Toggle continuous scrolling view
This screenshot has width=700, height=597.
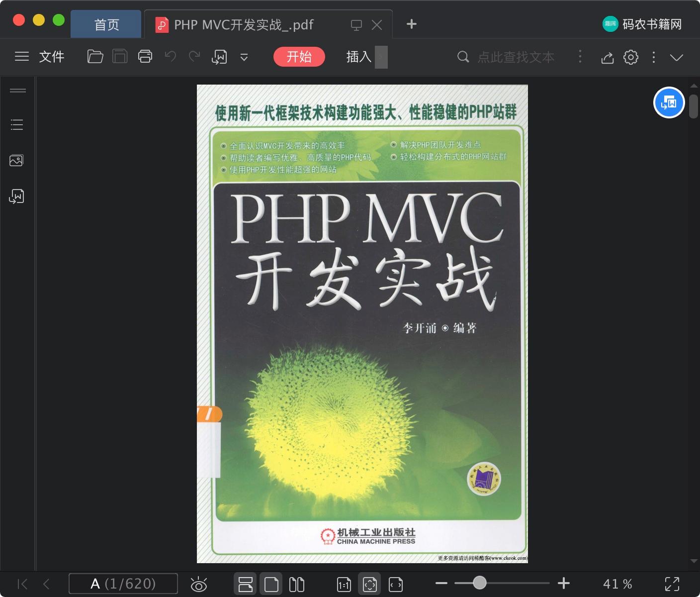pos(246,584)
